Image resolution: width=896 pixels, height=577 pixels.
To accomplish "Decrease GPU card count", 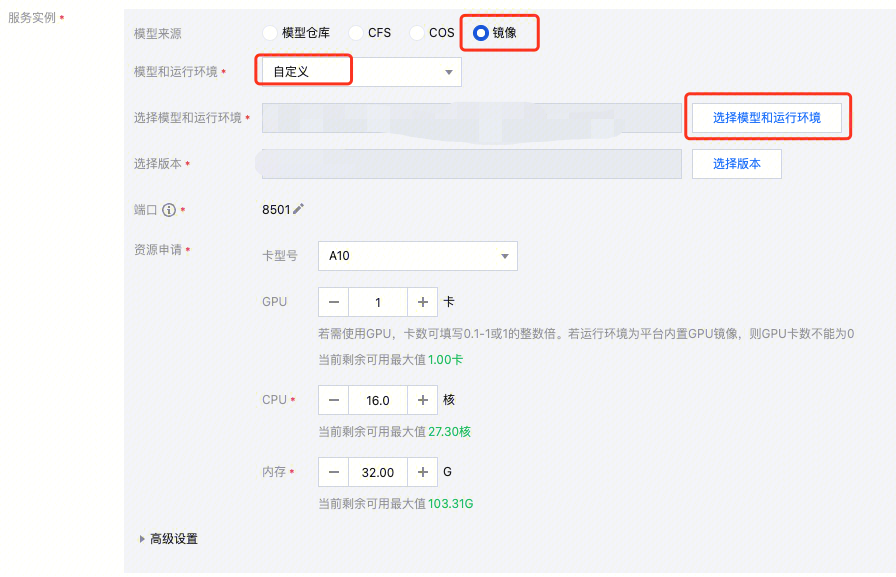I will (x=334, y=302).
